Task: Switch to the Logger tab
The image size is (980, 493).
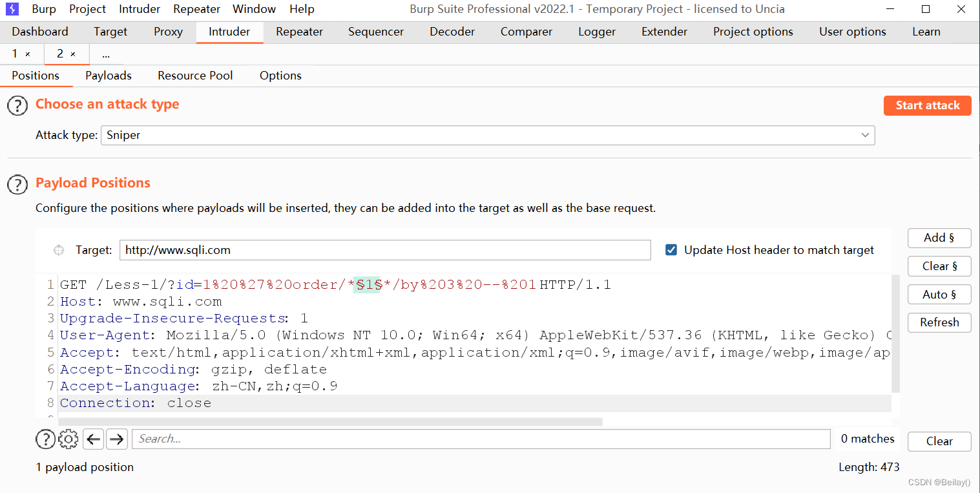Action: pyautogui.click(x=597, y=32)
